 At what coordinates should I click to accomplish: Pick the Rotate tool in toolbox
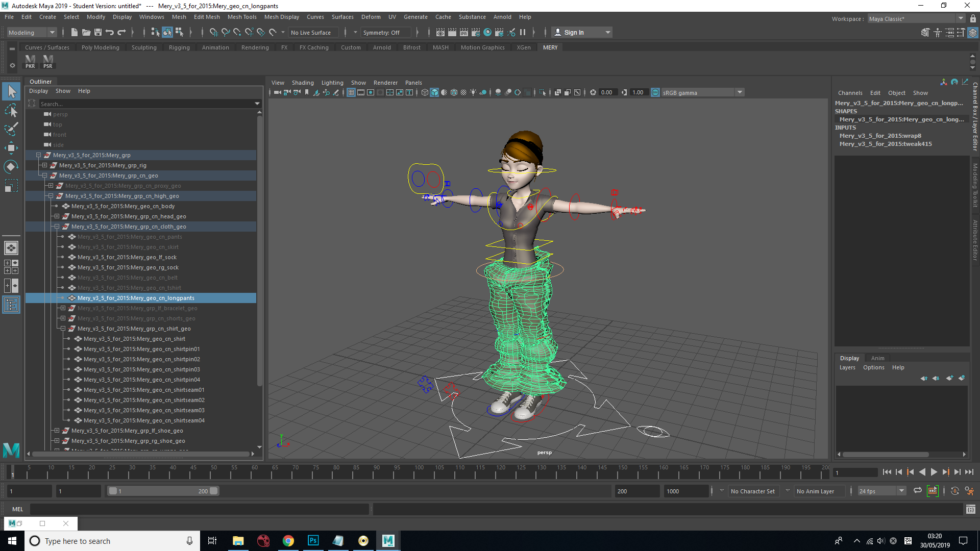11,167
